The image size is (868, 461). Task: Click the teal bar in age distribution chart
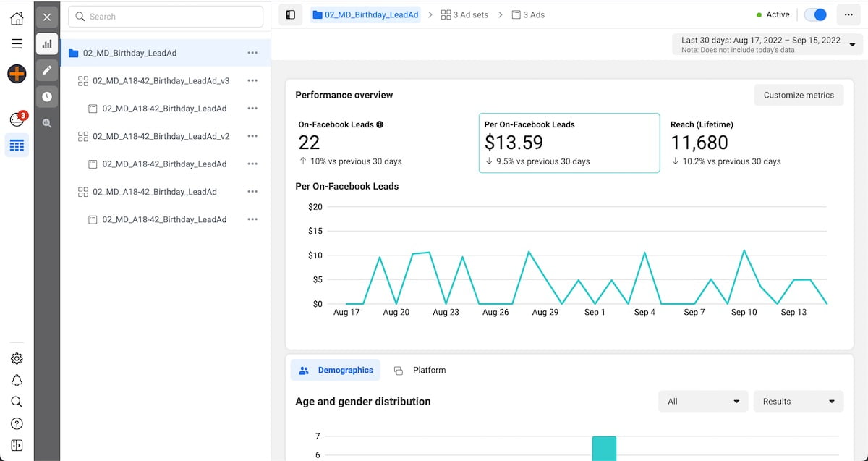[604, 449]
